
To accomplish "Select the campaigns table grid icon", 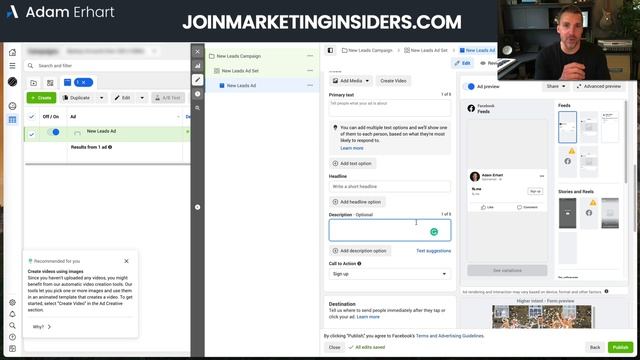I will pos(12,120).
